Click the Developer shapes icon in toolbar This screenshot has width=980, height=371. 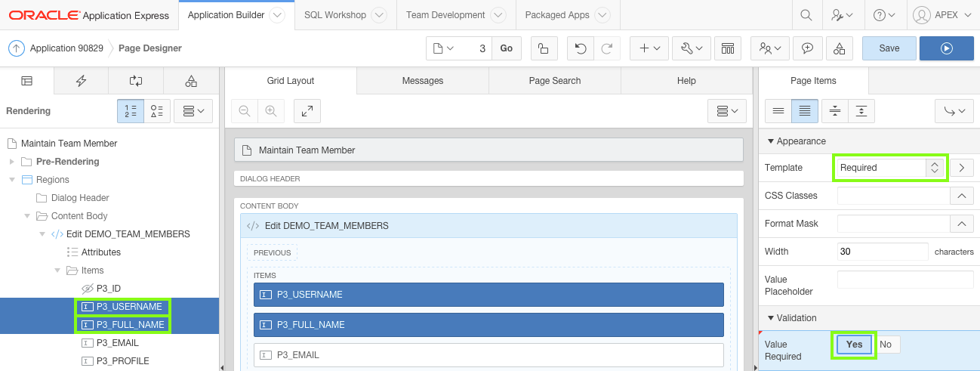point(840,48)
